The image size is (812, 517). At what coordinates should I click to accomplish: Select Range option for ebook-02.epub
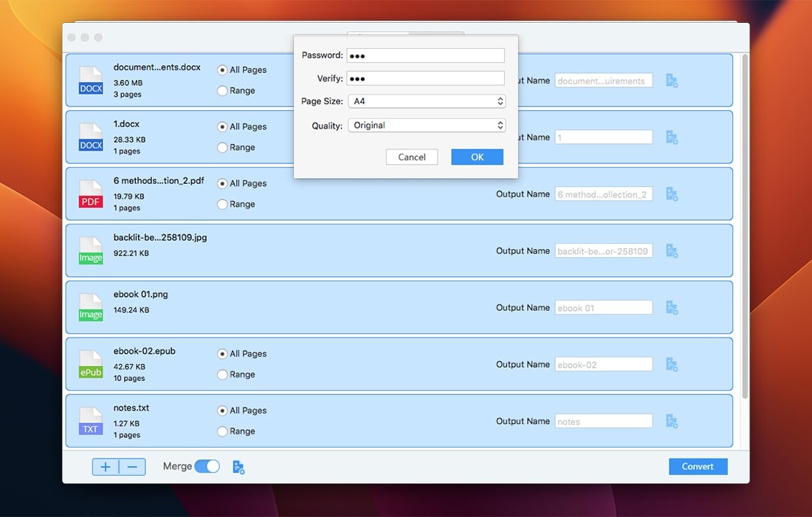pyautogui.click(x=222, y=374)
